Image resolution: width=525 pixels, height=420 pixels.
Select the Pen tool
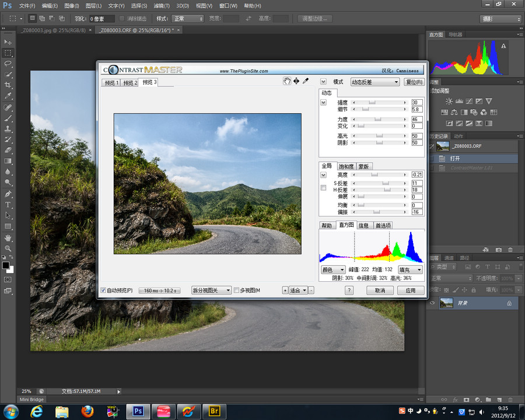pos(8,194)
